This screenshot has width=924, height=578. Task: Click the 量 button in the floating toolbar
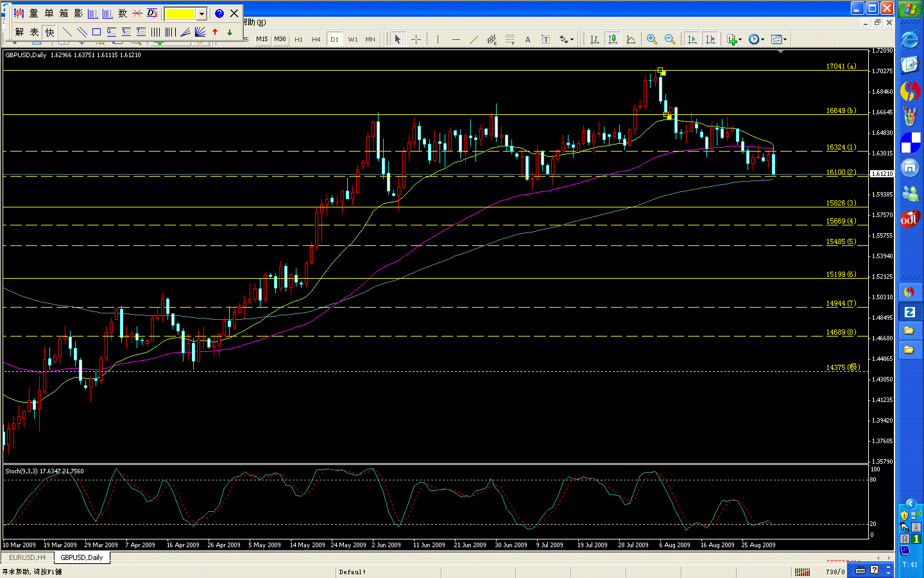click(34, 13)
